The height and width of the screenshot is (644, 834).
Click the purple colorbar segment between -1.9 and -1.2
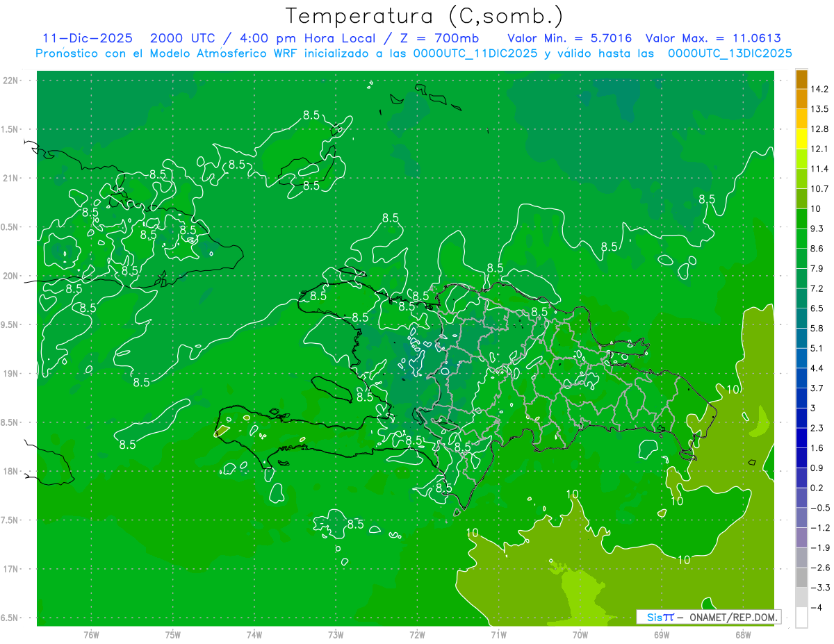click(x=801, y=537)
